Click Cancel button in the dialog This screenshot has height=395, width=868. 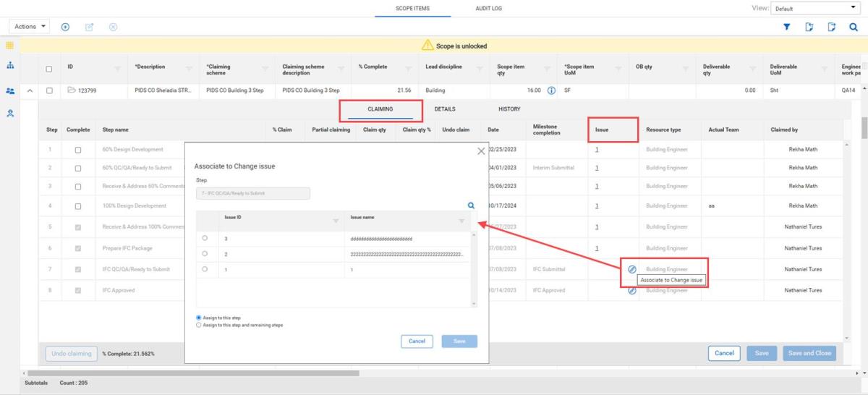click(417, 341)
